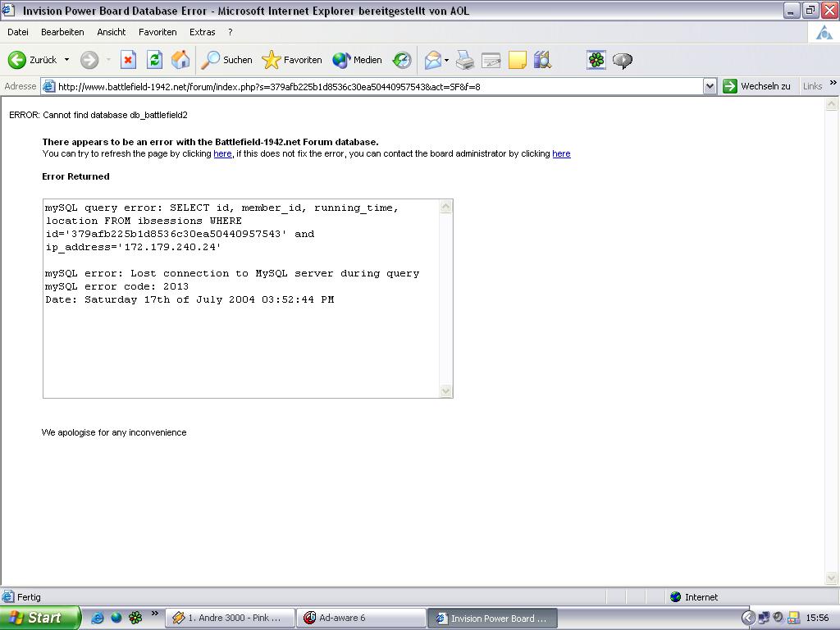Click the page icon in address bar
Viewport: 840px width, 630px height.
coord(48,86)
